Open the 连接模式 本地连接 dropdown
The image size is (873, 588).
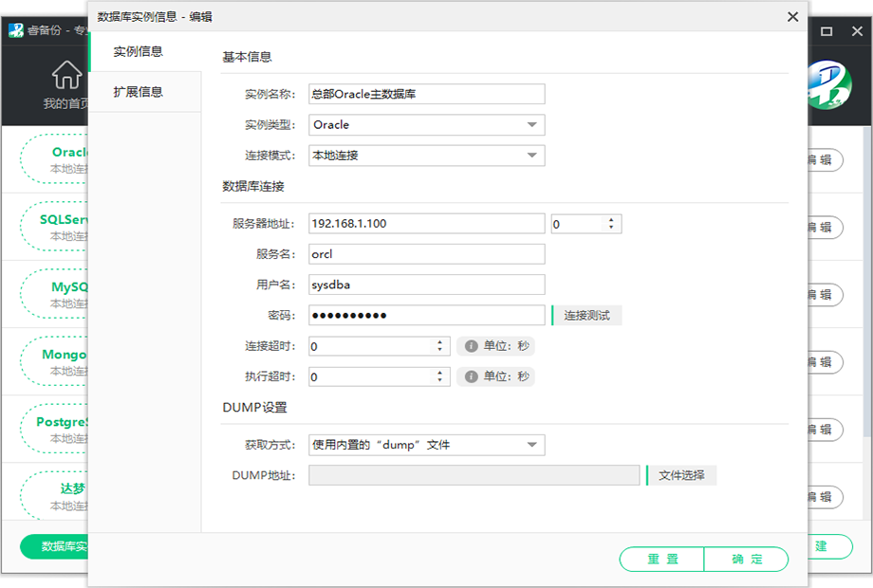tap(426, 156)
